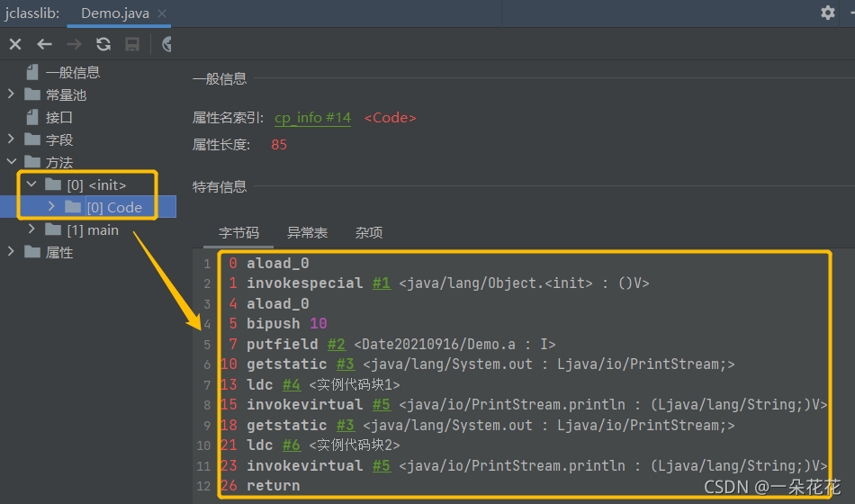Click the <实例代码块1> constant text
This screenshot has height=504, width=855.
355,385
